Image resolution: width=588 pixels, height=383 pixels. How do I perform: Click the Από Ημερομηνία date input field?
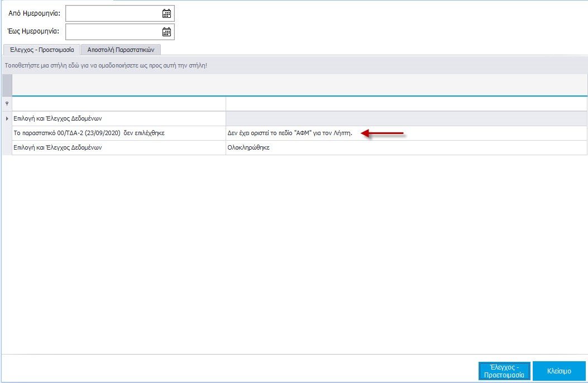(113, 13)
